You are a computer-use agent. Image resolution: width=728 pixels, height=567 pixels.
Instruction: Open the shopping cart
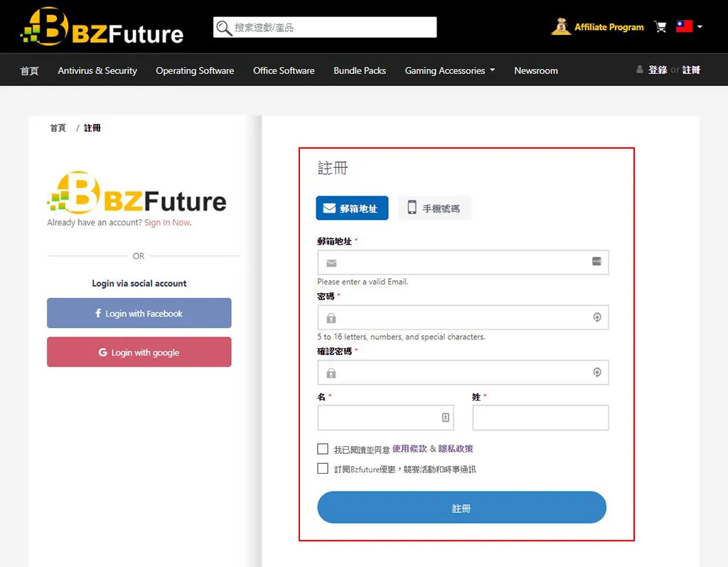click(x=660, y=27)
